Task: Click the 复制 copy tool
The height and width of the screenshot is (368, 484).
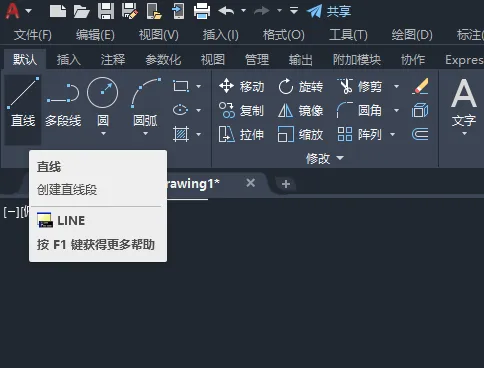Action: [x=241, y=110]
